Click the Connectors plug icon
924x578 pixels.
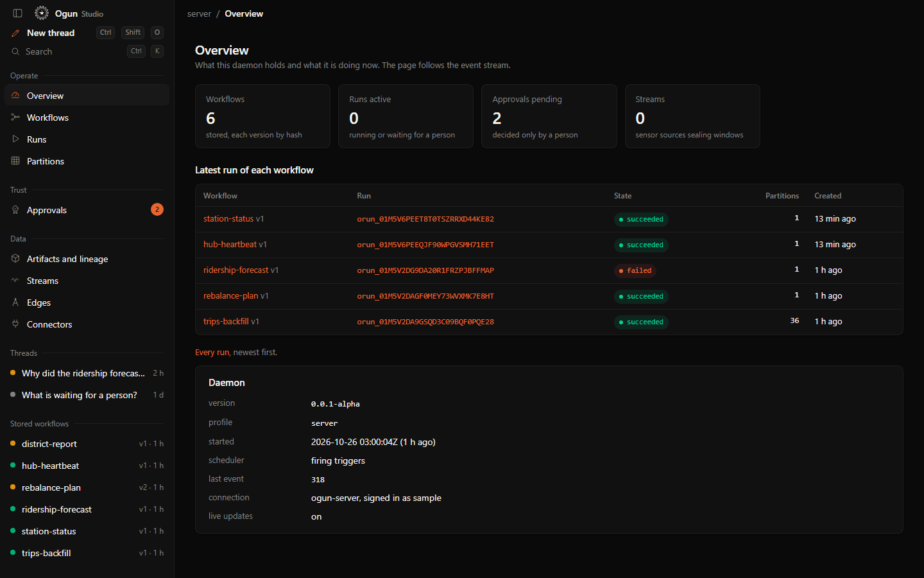coord(15,324)
